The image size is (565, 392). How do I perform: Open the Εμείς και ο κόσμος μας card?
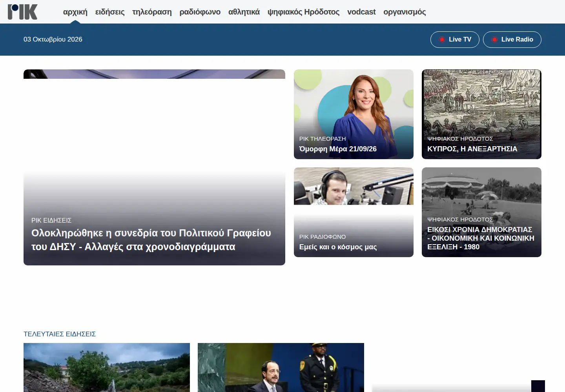pos(354,212)
